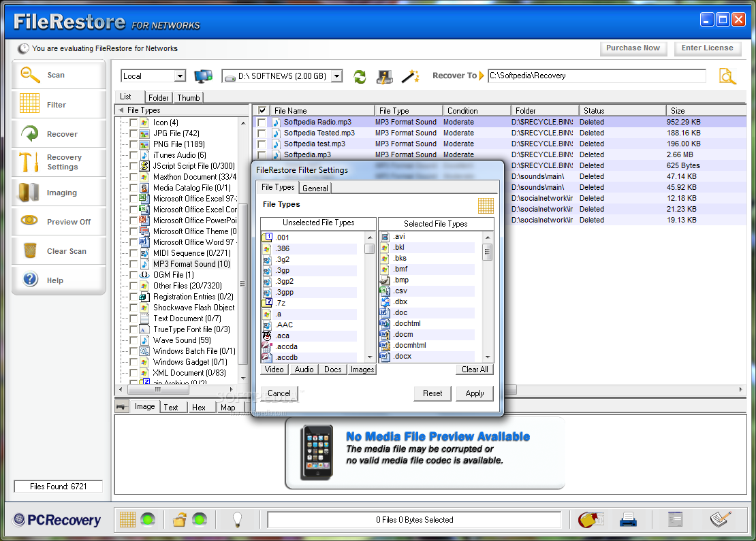Browse recovery folder with magnifier icon
This screenshot has width=756, height=541.
click(727, 76)
